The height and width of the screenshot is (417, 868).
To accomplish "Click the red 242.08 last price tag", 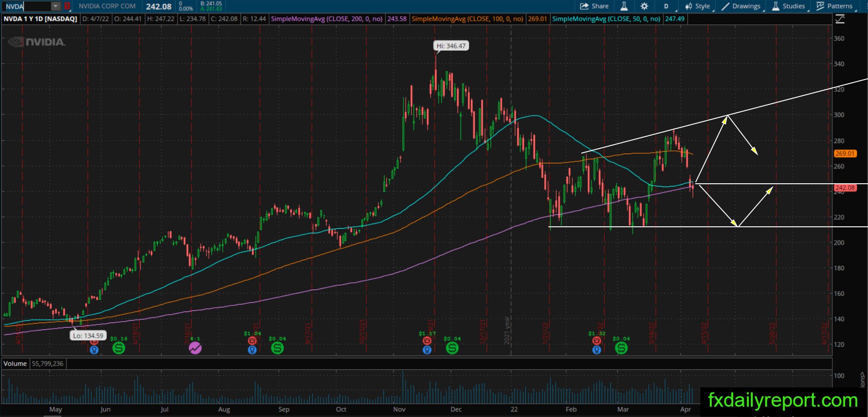I will click(x=845, y=188).
